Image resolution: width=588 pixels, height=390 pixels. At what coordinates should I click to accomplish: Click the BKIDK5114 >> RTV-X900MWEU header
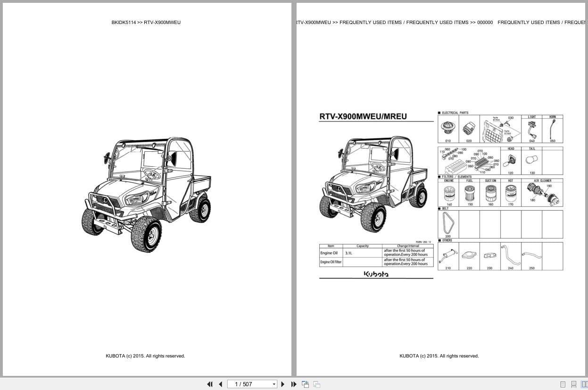[x=146, y=22]
